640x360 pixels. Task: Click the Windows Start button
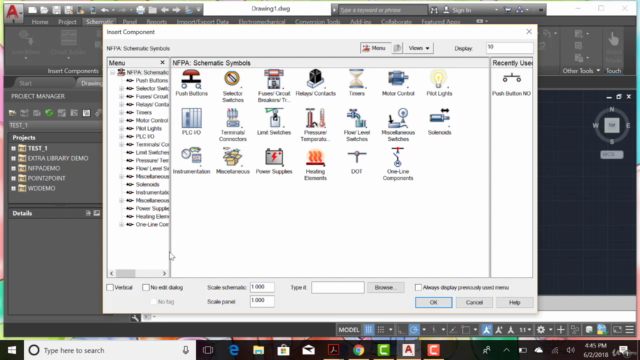[12, 350]
